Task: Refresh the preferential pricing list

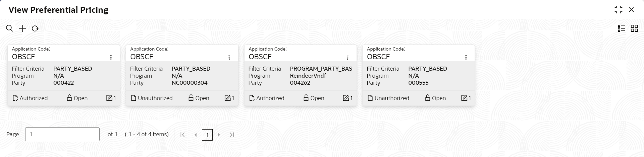Action: click(x=35, y=28)
